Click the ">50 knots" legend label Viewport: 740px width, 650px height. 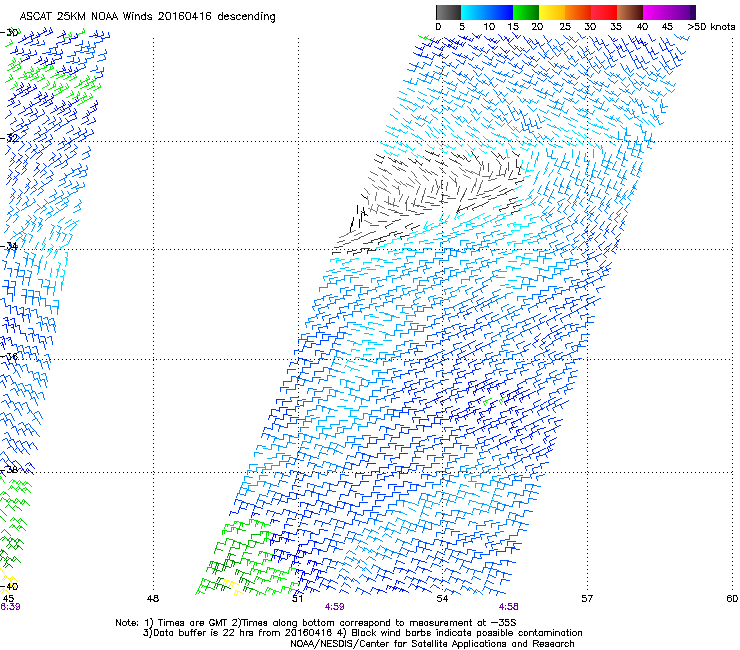pos(711,27)
